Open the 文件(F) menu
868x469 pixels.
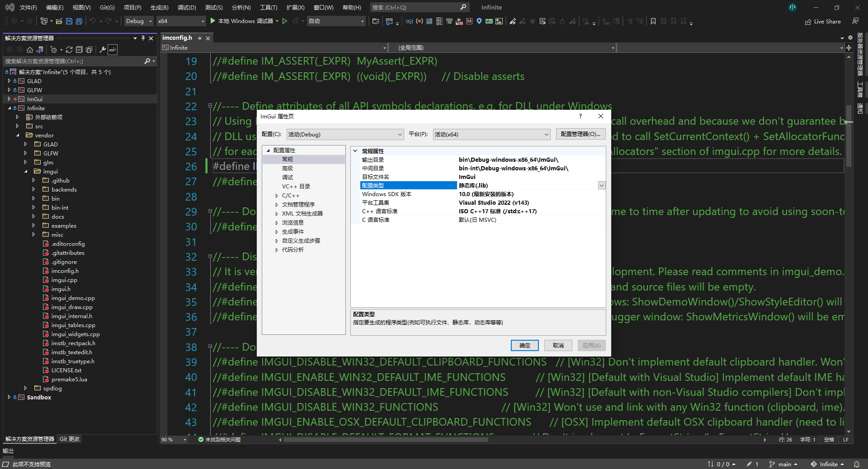pos(28,7)
